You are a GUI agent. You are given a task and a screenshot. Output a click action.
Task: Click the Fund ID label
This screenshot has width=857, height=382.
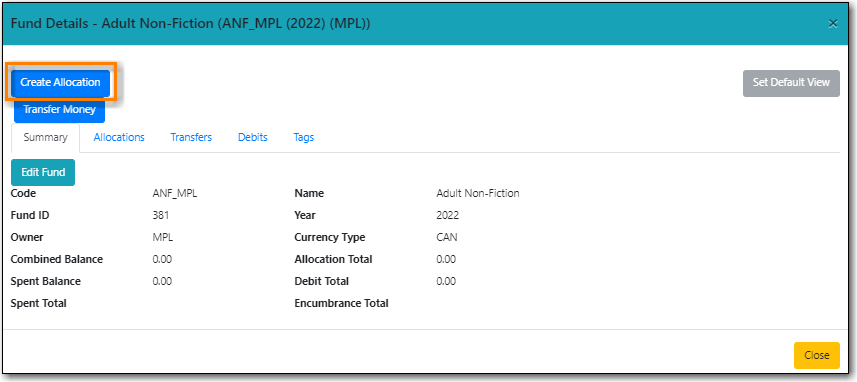[x=30, y=215]
